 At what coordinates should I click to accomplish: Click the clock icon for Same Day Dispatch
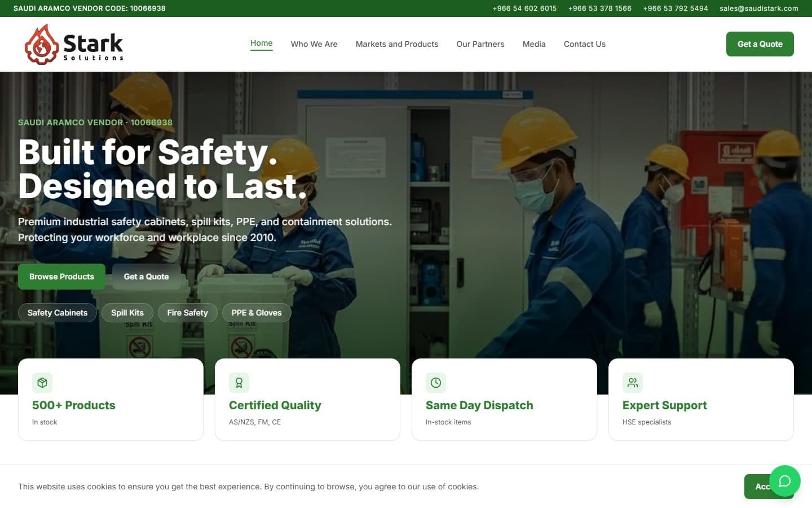(436, 383)
